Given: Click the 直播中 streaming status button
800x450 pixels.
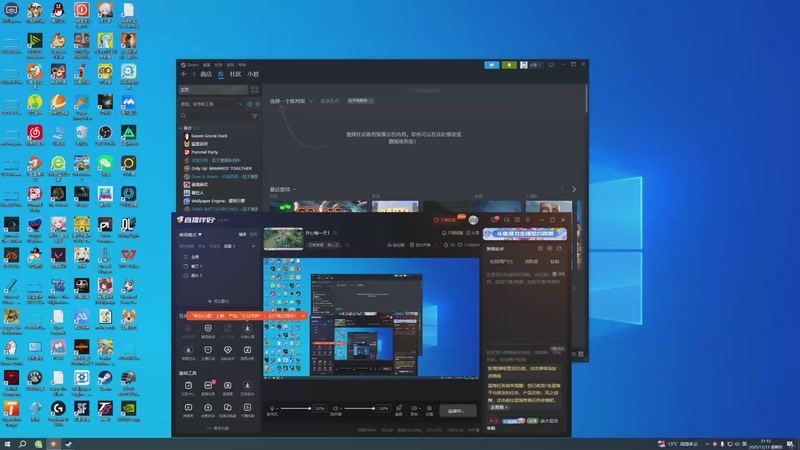Looking at the screenshot, I should point(456,411).
